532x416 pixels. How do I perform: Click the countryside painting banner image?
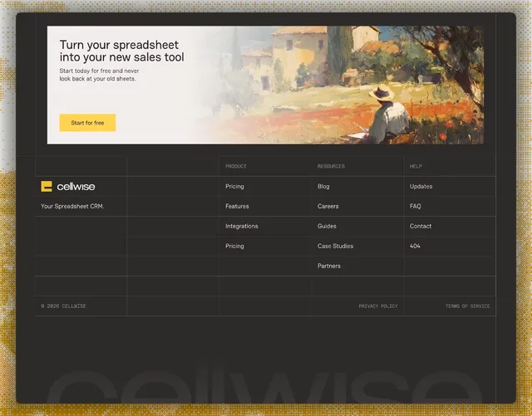[339, 85]
